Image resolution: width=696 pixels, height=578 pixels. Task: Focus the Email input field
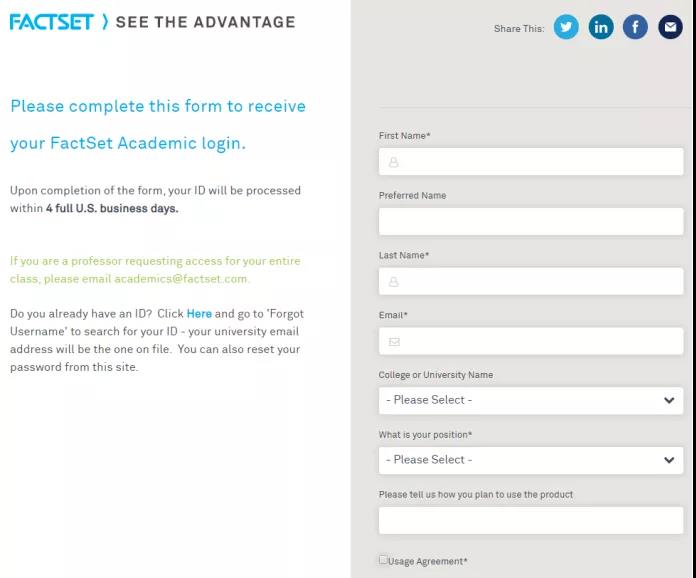click(x=531, y=341)
